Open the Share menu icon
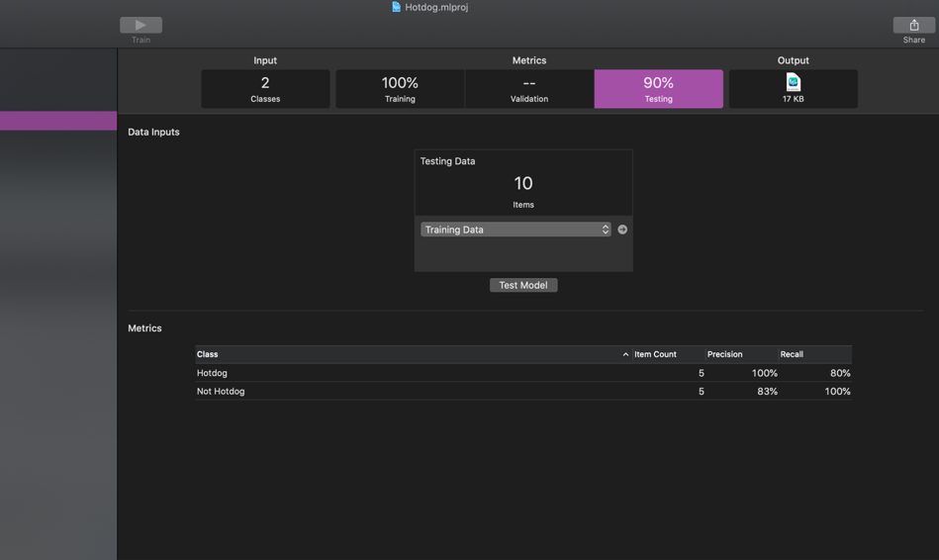 (914, 25)
